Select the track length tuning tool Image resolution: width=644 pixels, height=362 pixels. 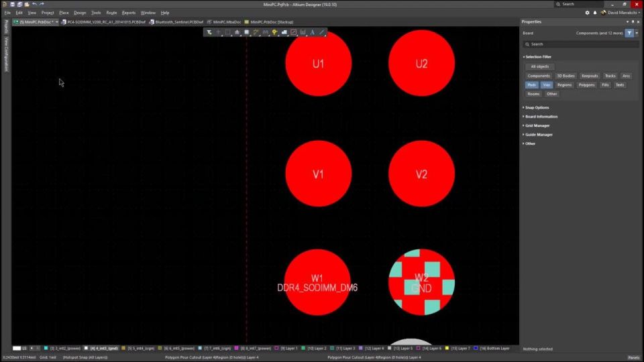point(266,32)
